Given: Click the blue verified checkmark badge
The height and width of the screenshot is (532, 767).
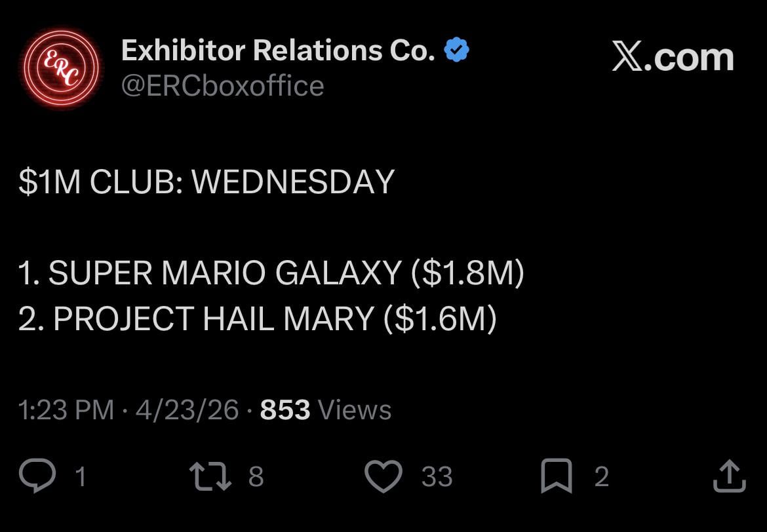Looking at the screenshot, I should [x=457, y=50].
